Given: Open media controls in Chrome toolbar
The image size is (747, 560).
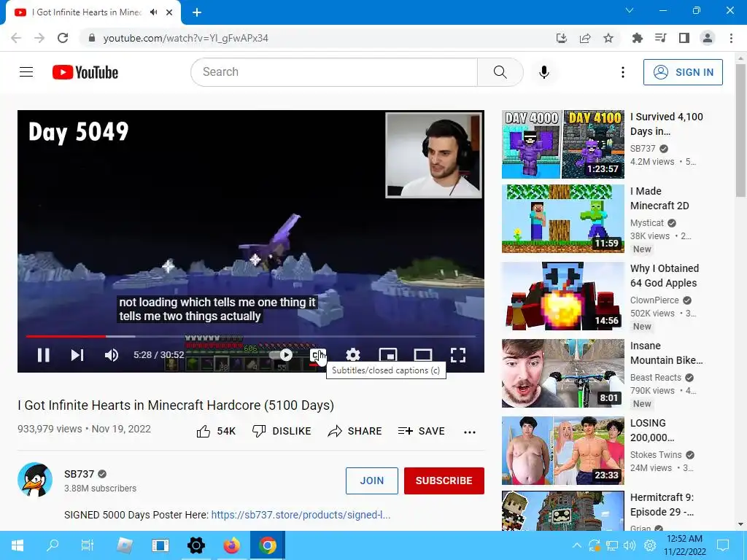Looking at the screenshot, I should pos(660,38).
